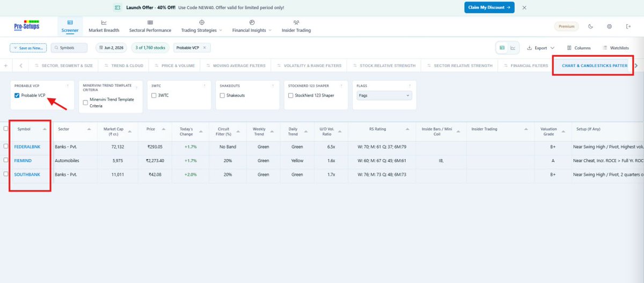Open the Columns selector
This screenshot has width=644, height=283.
tap(579, 48)
